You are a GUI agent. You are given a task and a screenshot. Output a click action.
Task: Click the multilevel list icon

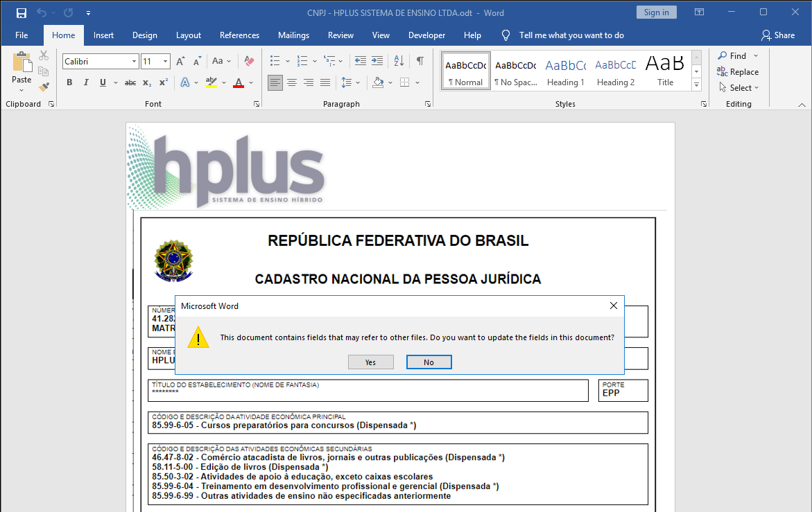(329, 61)
